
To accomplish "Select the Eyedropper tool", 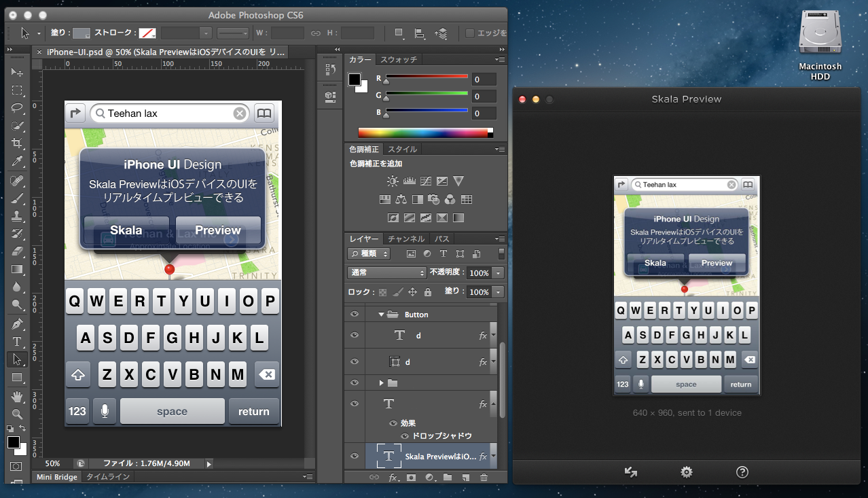I will (17, 161).
